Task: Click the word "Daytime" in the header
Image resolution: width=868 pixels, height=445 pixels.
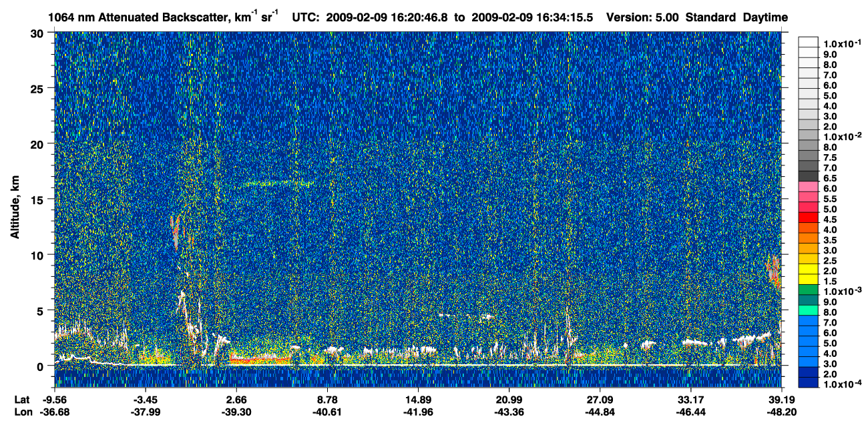Action: pyautogui.click(x=765, y=17)
